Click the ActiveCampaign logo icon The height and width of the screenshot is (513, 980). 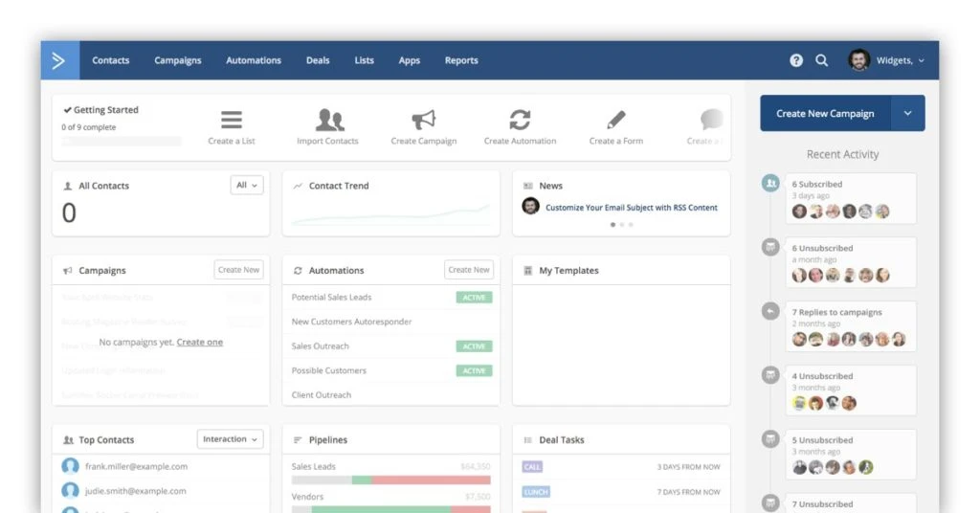(58, 60)
